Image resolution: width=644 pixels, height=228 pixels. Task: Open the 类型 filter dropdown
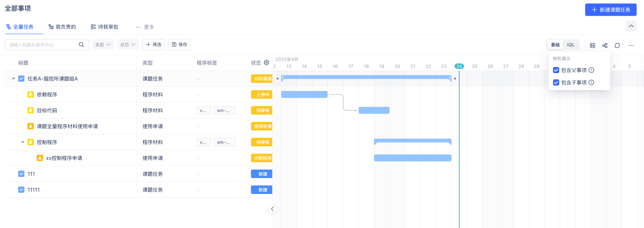click(x=103, y=45)
